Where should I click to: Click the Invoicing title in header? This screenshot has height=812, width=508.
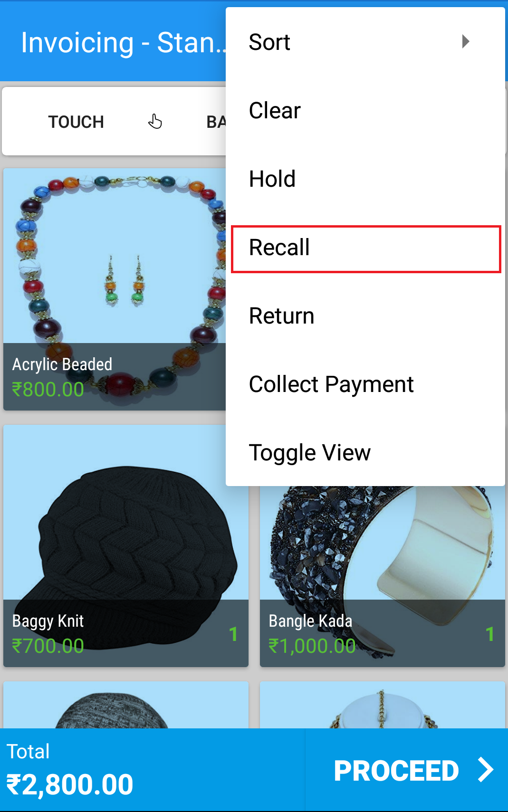(x=123, y=42)
